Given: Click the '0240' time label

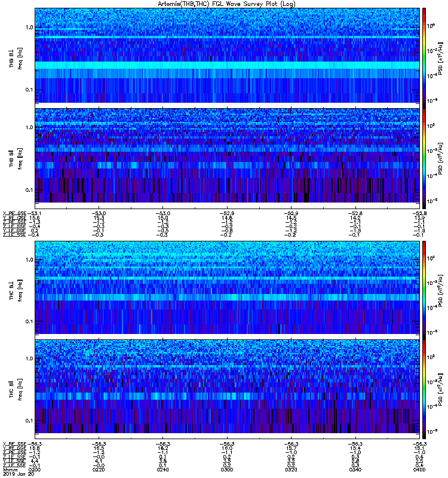Looking at the screenshot, I should pos(162,470).
